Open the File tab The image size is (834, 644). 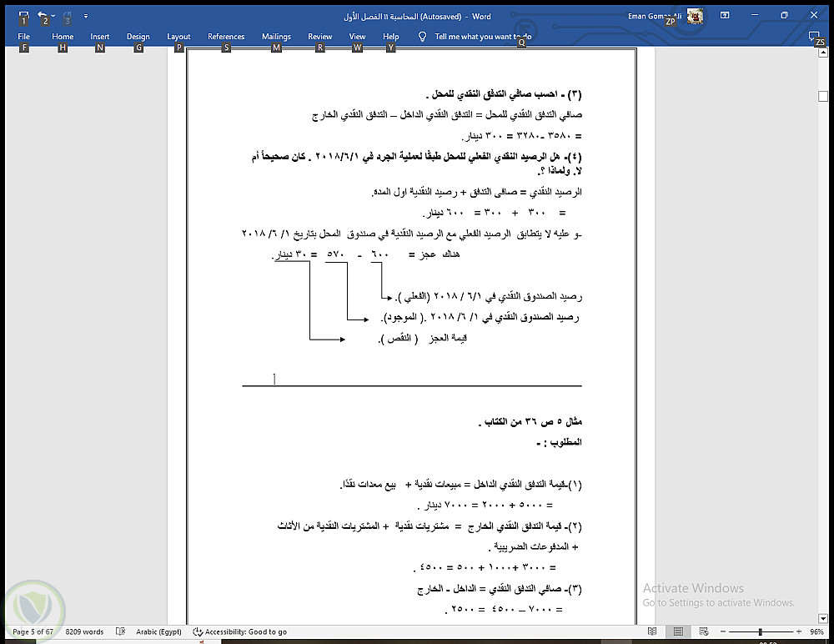(23, 36)
